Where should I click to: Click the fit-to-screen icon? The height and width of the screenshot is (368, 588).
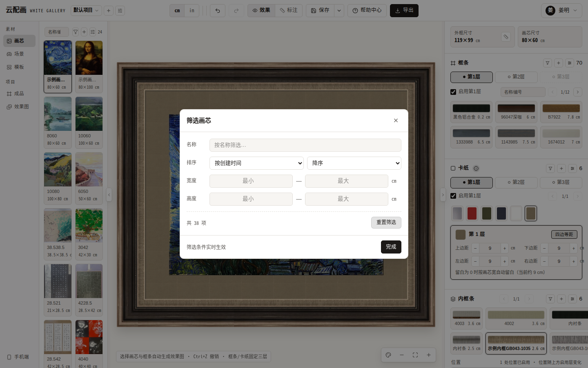pyautogui.click(x=415, y=355)
